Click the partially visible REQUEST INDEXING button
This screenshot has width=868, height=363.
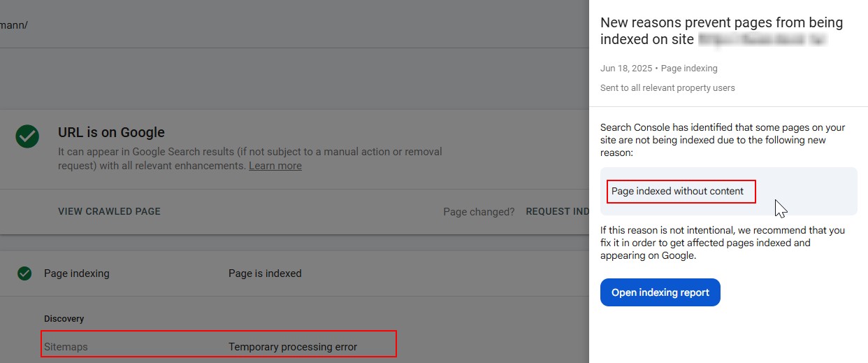click(x=557, y=211)
